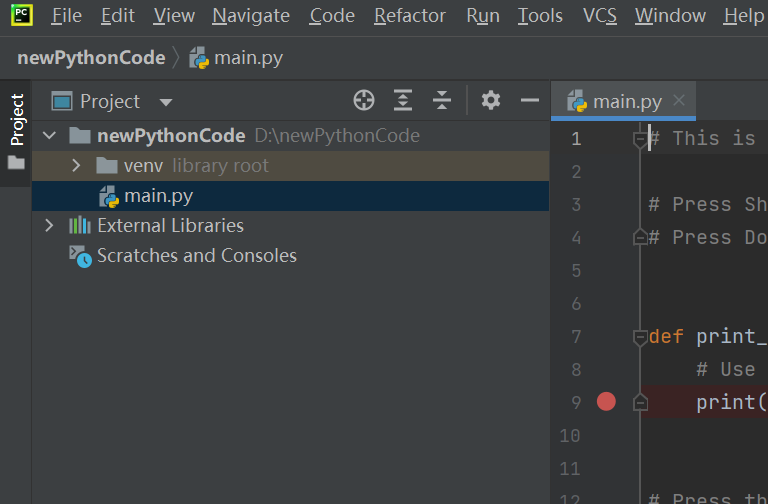This screenshot has height=504, width=768.
Task: Click the Expand All icon in Project panel
Action: click(403, 100)
